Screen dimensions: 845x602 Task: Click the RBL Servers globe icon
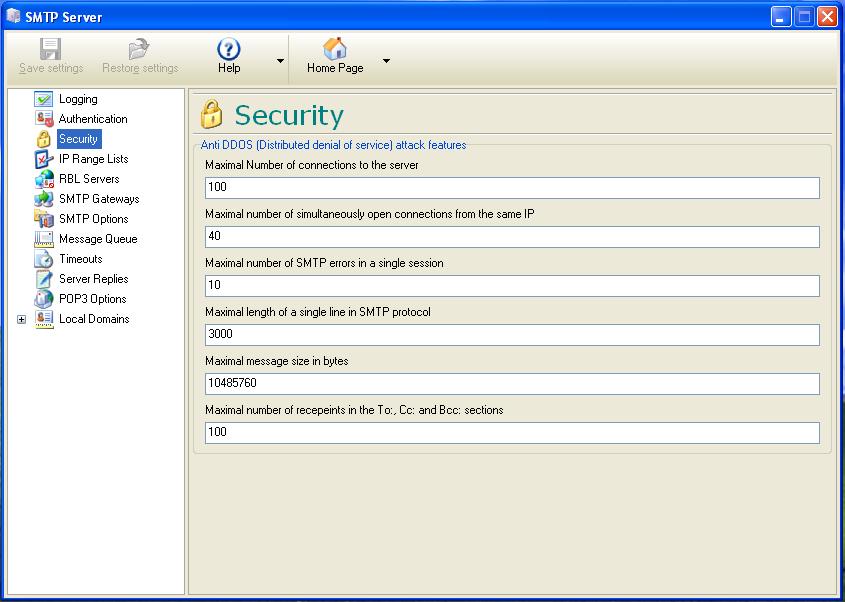(44, 179)
